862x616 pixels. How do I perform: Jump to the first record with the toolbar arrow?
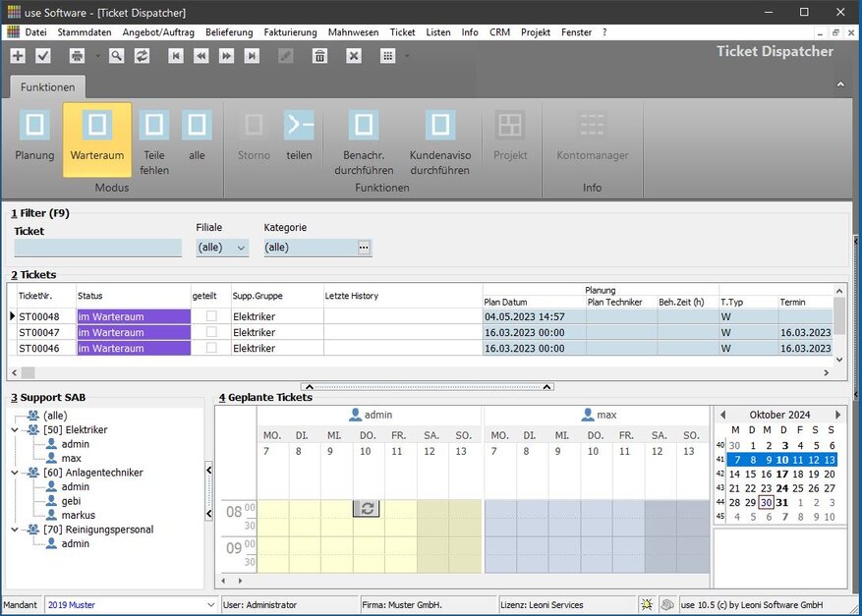176,56
